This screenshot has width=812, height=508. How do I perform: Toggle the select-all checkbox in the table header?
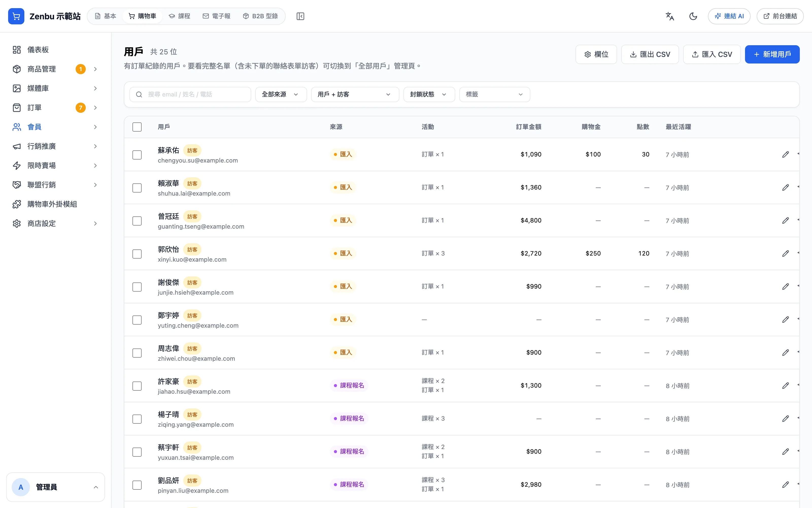point(137,127)
